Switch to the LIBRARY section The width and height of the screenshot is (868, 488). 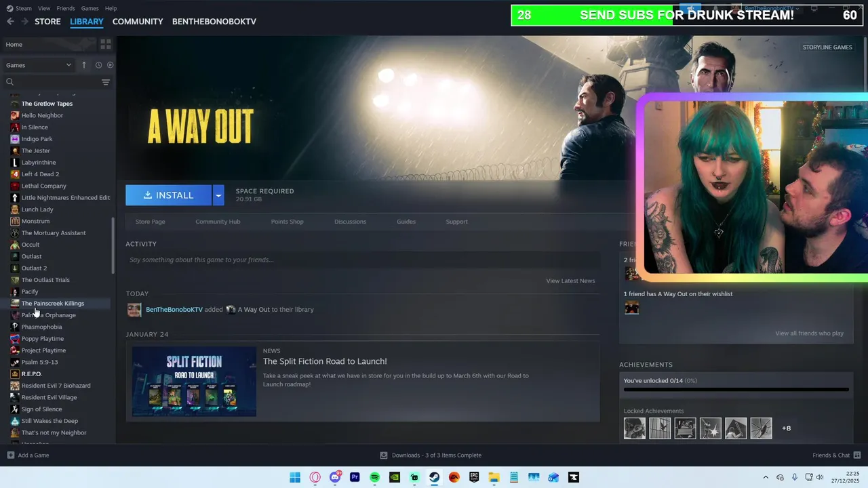pos(87,22)
